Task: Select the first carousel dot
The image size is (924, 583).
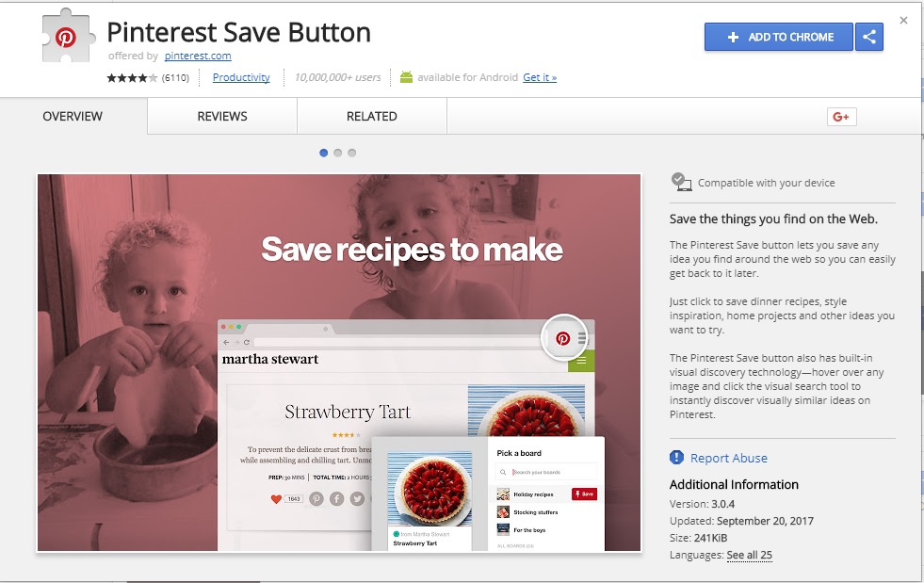Action: 323,153
